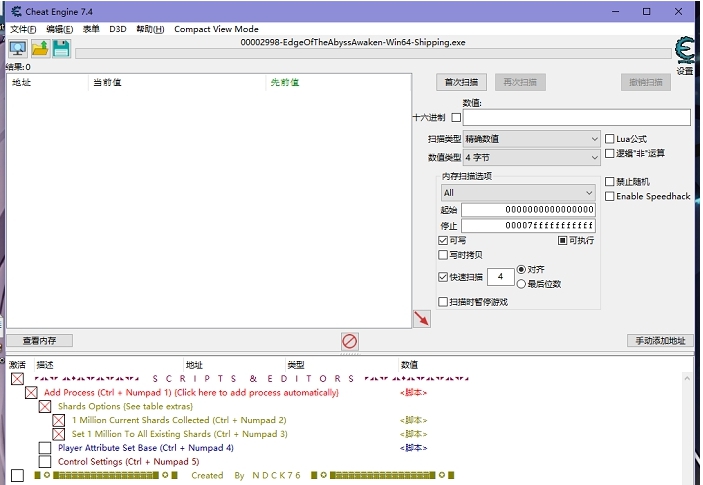Open 帮助(H) menu

(150, 29)
